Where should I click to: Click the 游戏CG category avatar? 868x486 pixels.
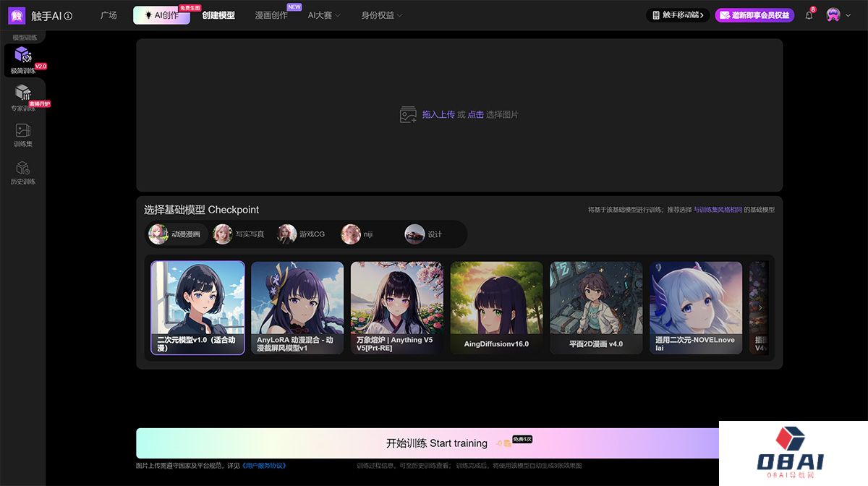coord(287,234)
